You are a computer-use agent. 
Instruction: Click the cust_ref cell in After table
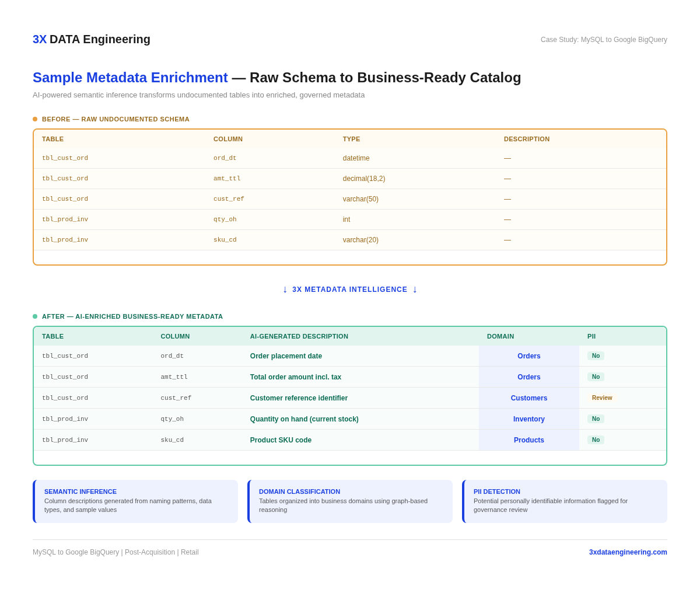176,398
